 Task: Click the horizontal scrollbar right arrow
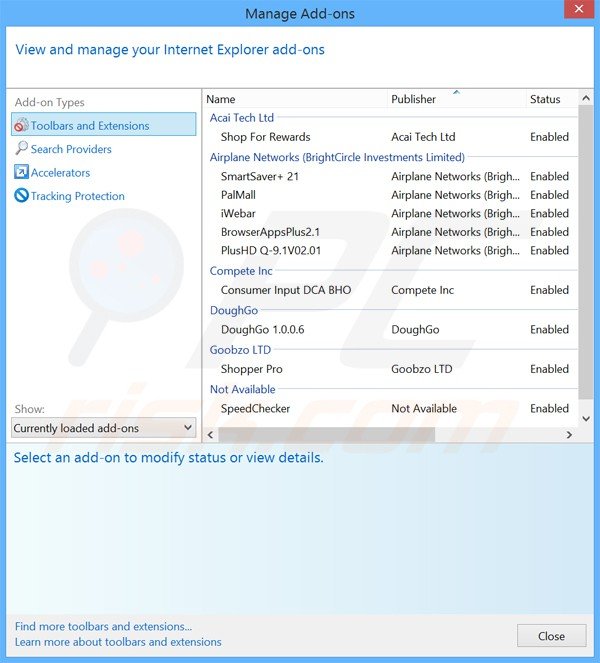pos(569,435)
